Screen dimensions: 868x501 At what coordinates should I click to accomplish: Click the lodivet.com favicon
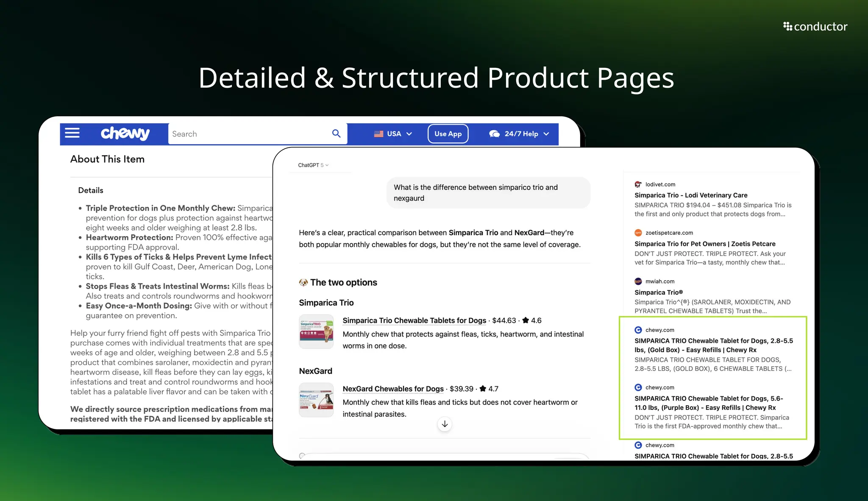(638, 184)
